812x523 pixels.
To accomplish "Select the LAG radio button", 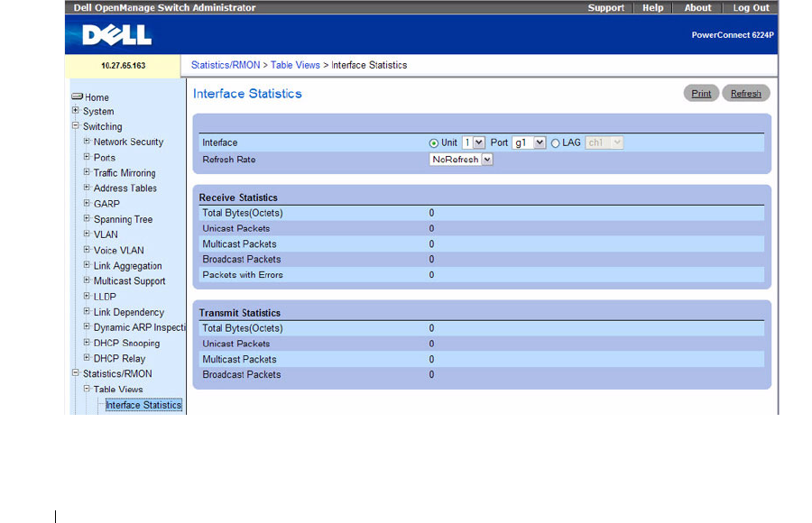I will click(555, 143).
